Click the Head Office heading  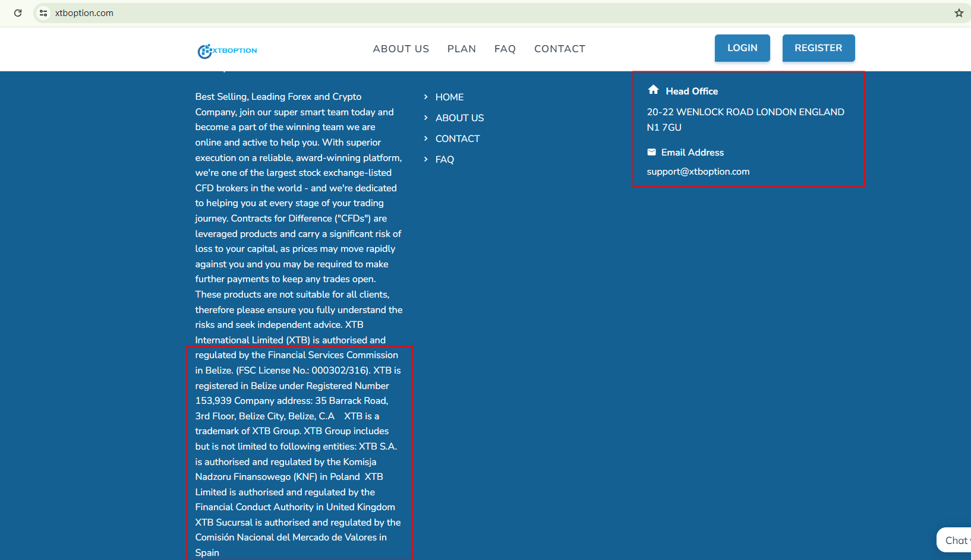pyautogui.click(x=692, y=91)
